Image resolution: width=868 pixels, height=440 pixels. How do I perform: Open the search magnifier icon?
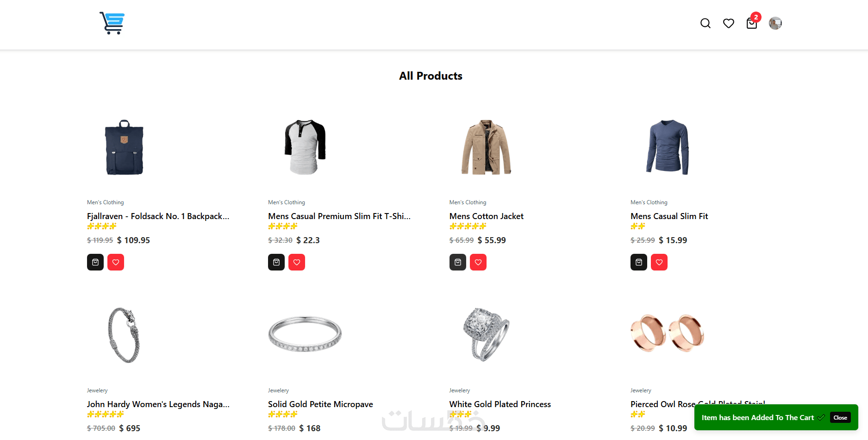click(705, 23)
